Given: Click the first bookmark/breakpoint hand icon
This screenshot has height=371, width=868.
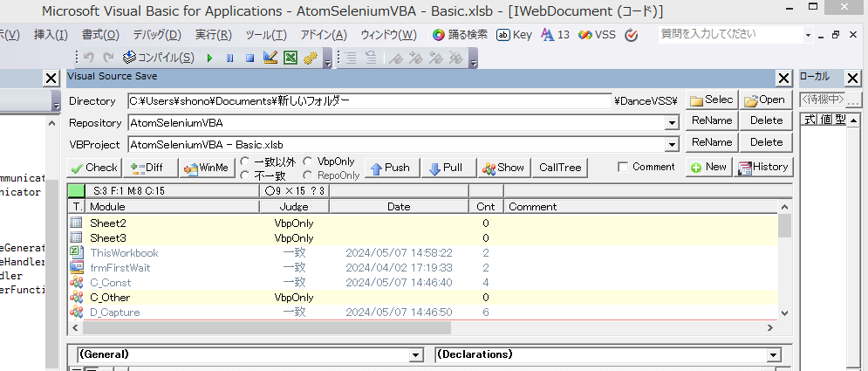Looking at the screenshot, I should [395, 58].
